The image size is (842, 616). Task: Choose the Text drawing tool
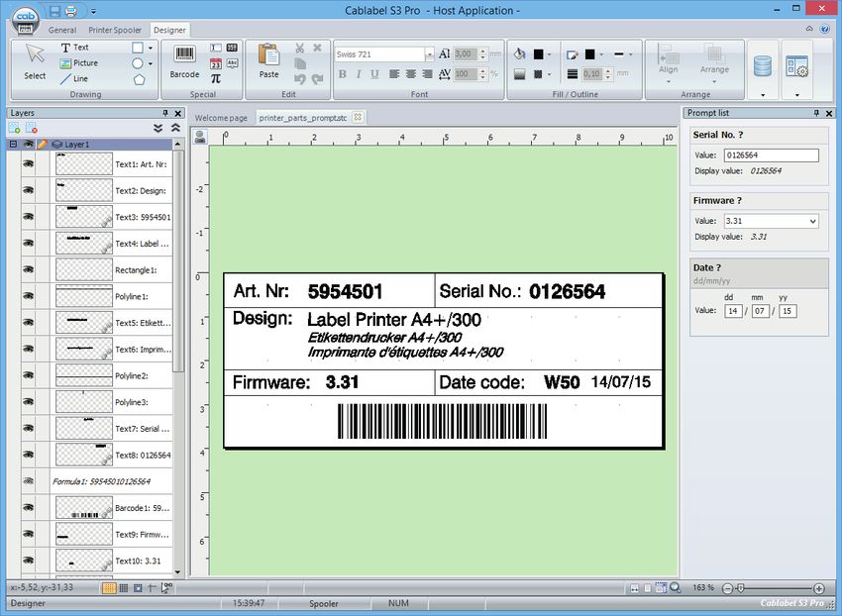[74, 48]
